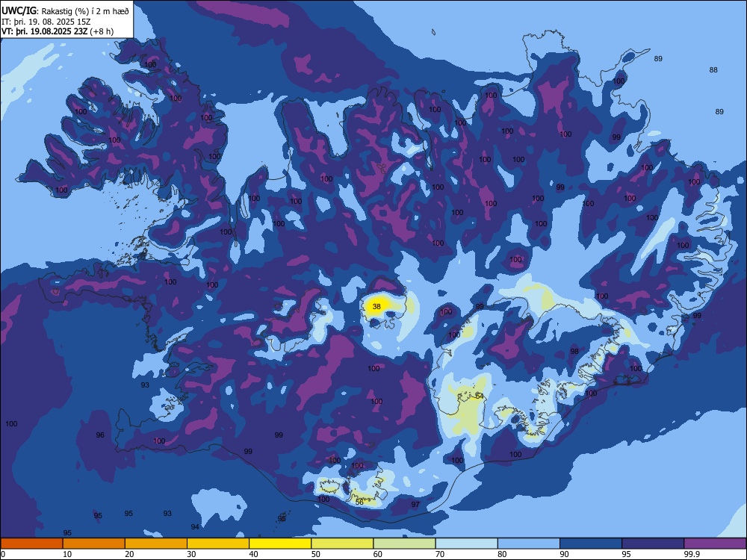Image resolution: width=747 pixels, height=560 pixels.
Task: Click the '96' humidity value on the map
Action: (x=100, y=435)
